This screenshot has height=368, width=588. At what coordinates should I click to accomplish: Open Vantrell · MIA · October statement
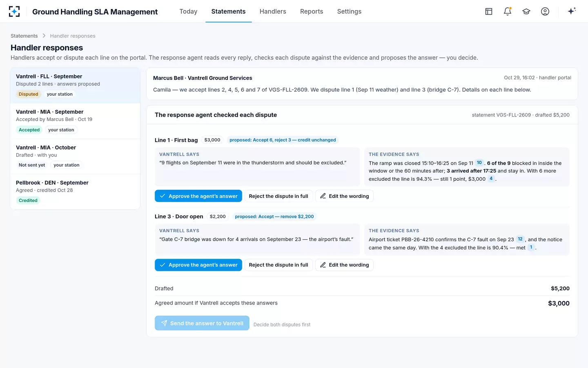coord(75,157)
